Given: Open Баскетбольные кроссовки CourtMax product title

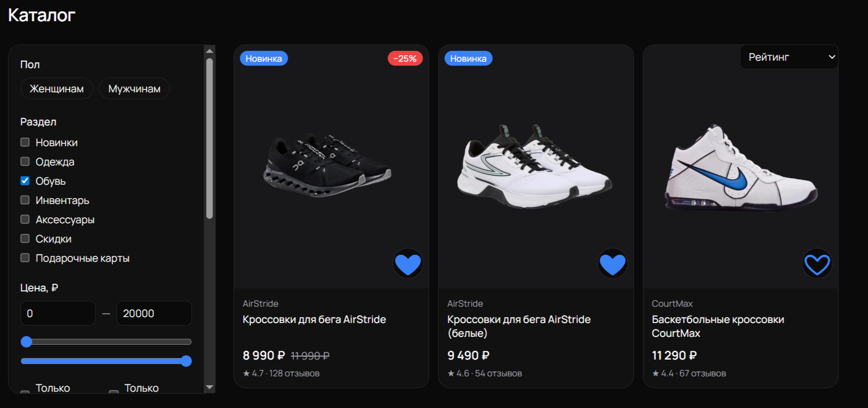Looking at the screenshot, I should coord(718,326).
